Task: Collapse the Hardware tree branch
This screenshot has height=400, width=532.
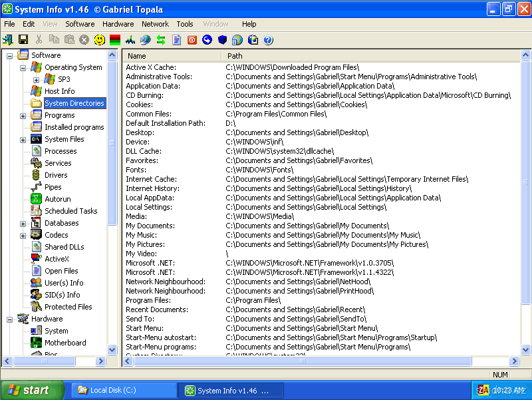Action: pos(10,319)
